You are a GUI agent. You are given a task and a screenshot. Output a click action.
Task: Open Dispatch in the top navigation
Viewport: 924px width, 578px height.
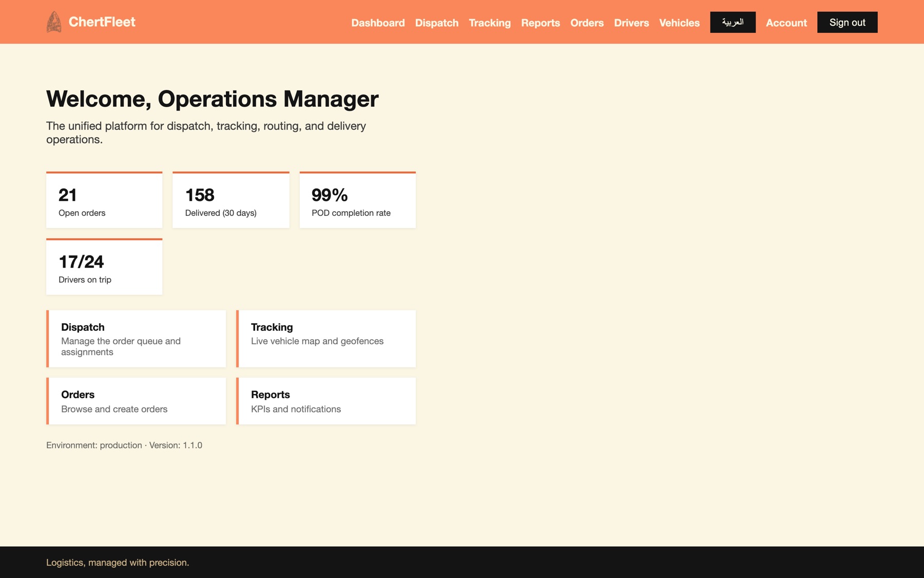tap(437, 23)
